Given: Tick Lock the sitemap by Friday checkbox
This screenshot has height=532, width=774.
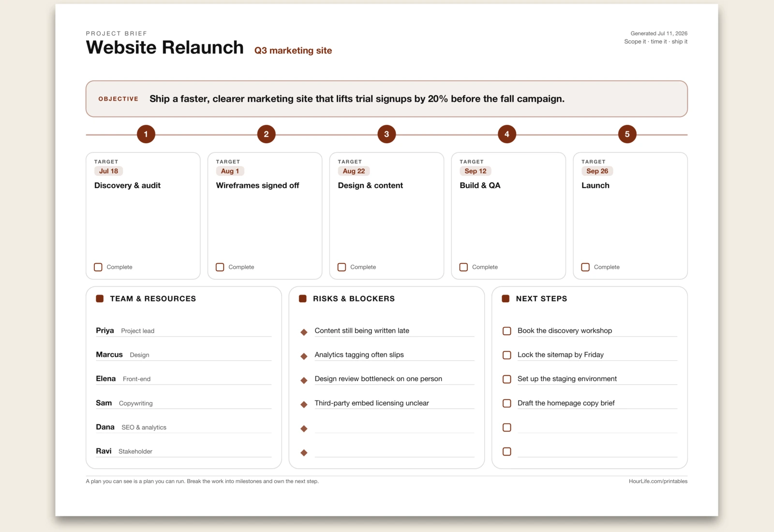Looking at the screenshot, I should [507, 355].
